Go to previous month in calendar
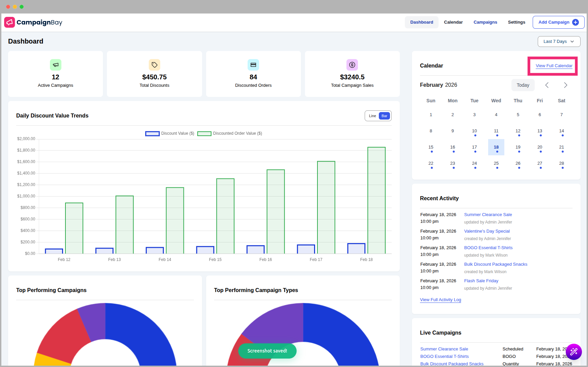This screenshot has width=588, height=367. tap(547, 85)
